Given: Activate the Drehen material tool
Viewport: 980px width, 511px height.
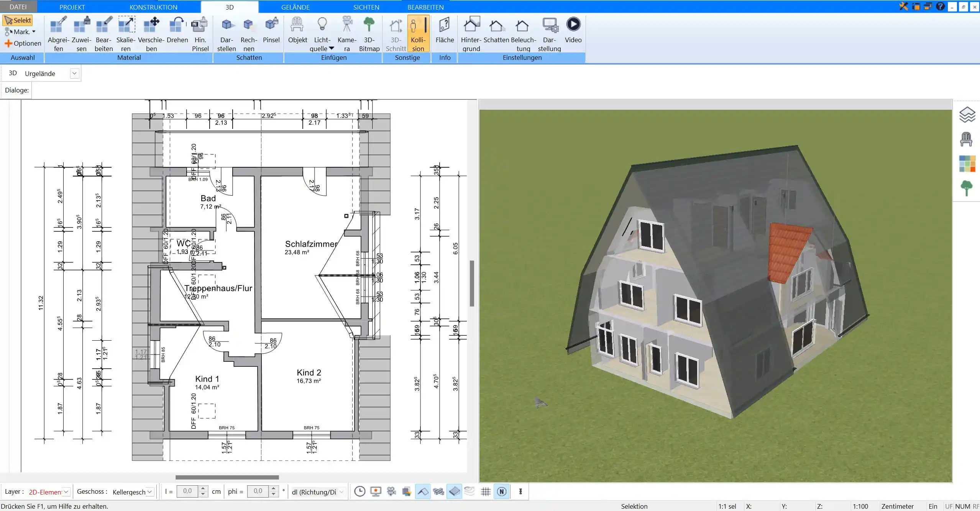Looking at the screenshot, I should [x=177, y=30].
